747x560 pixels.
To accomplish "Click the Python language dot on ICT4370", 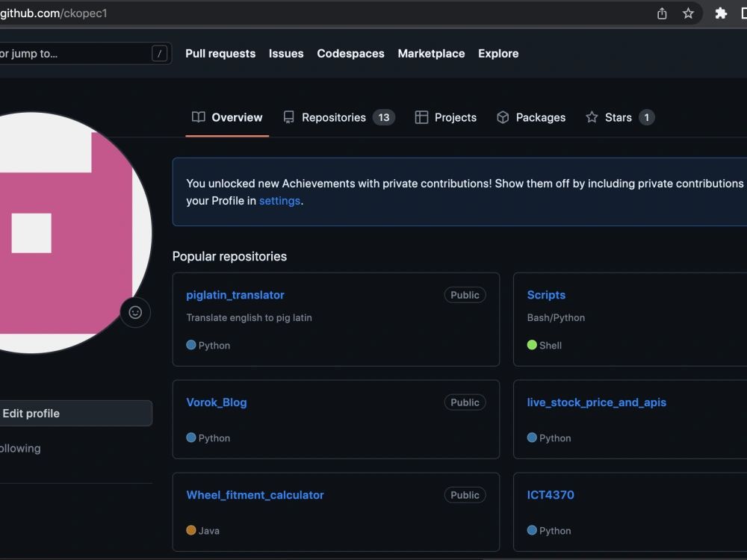I will pos(532,530).
